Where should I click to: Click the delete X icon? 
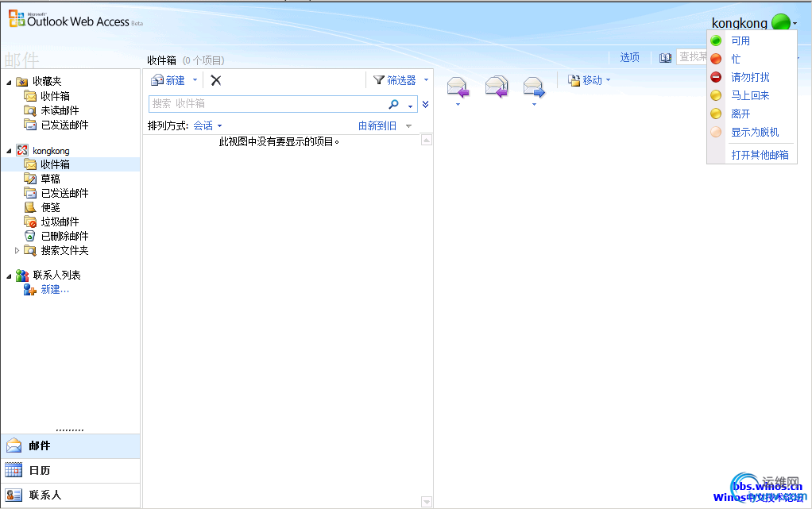(x=216, y=80)
